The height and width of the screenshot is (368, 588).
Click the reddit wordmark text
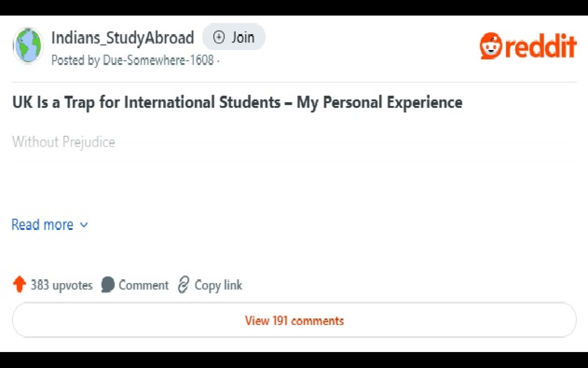(541, 46)
